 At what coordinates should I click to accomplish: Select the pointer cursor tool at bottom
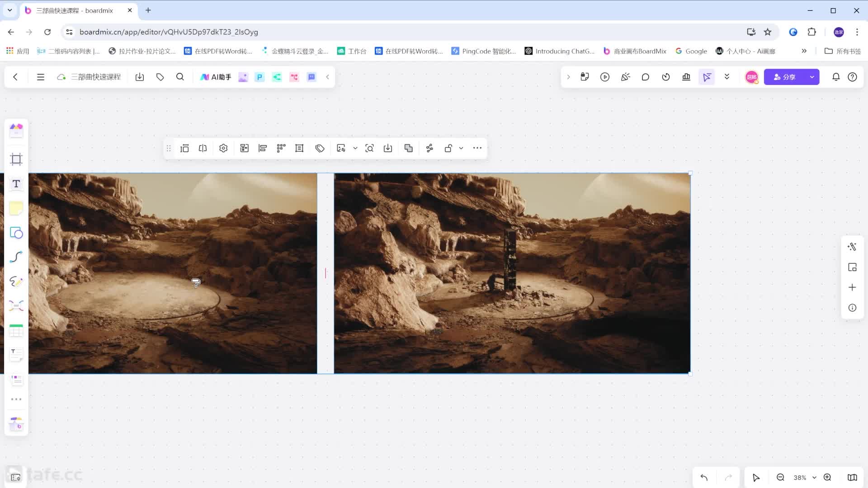click(756, 478)
